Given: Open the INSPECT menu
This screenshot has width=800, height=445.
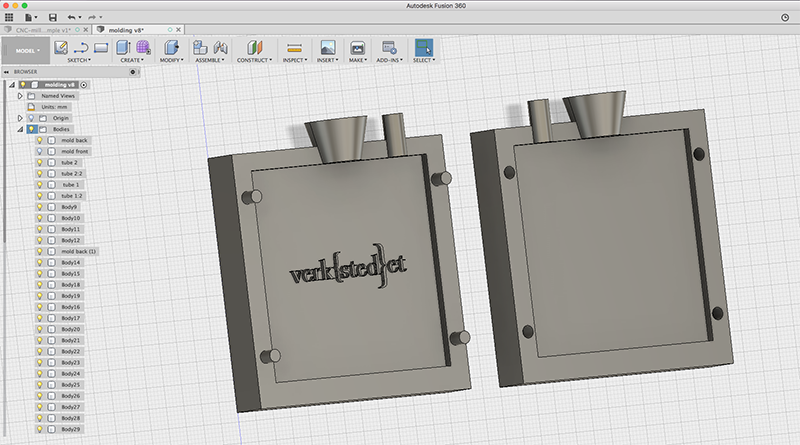Looking at the screenshot, I should [x=295, y=60].
